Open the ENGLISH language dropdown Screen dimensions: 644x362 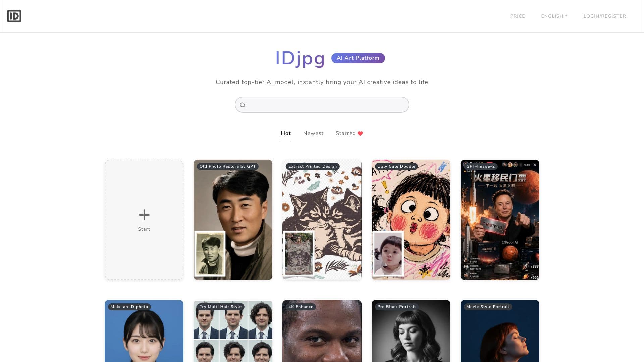554,16
